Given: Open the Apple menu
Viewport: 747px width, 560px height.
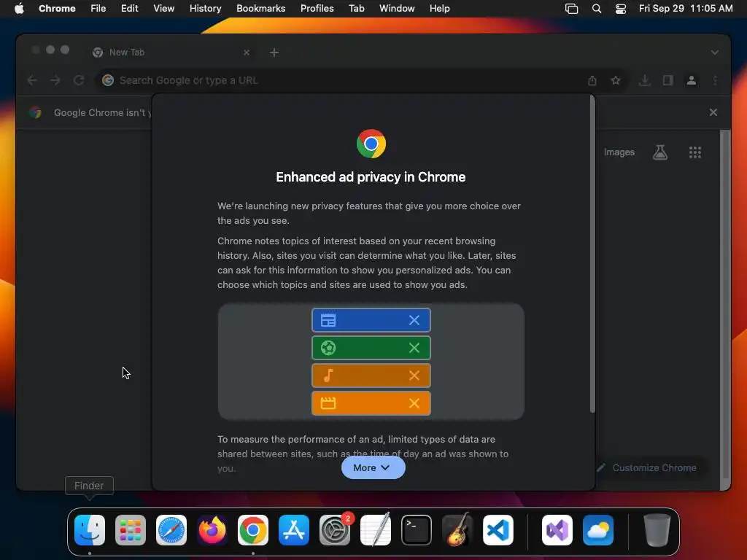Looking at the screenshot, I should [x=19, y=8].
